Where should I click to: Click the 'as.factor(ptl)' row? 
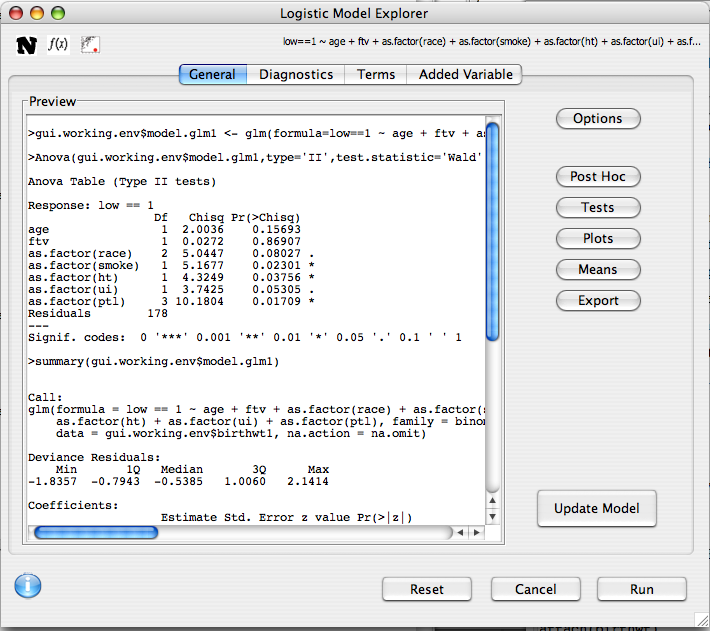pos(171,301)
